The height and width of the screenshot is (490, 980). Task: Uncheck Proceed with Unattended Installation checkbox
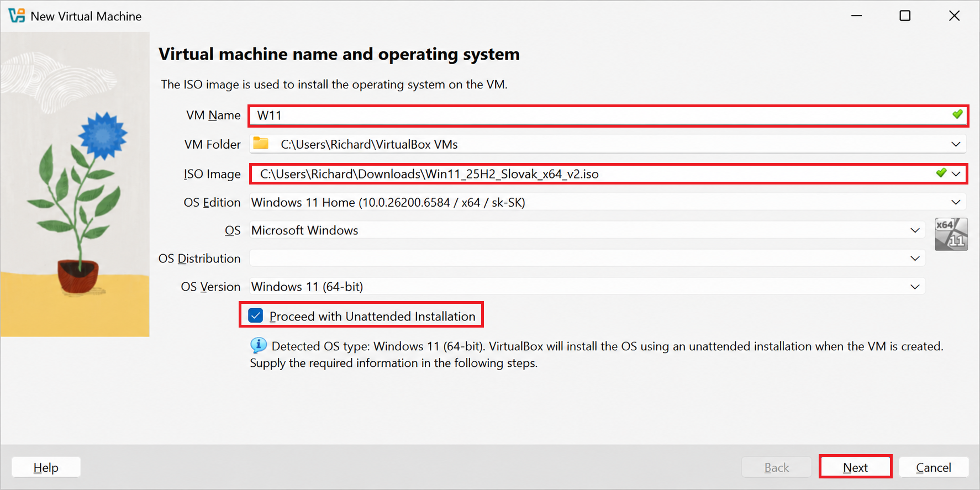(255, 315)
